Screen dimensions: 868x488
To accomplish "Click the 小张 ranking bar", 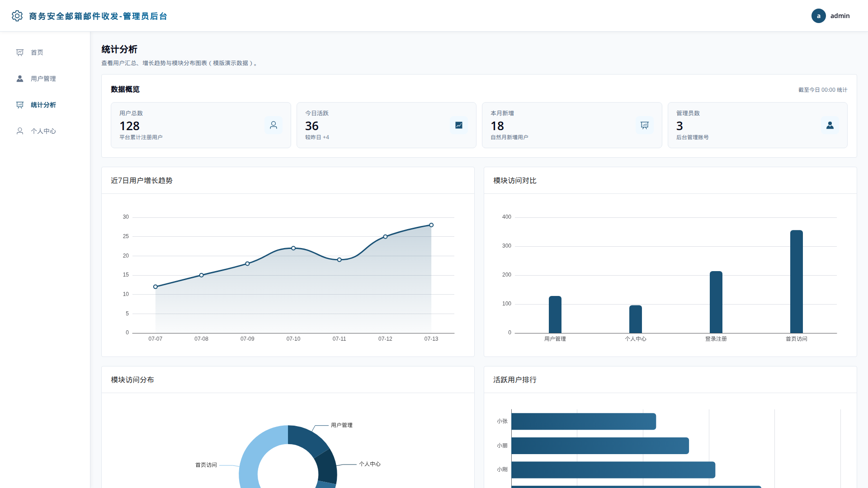I will 584,422.
